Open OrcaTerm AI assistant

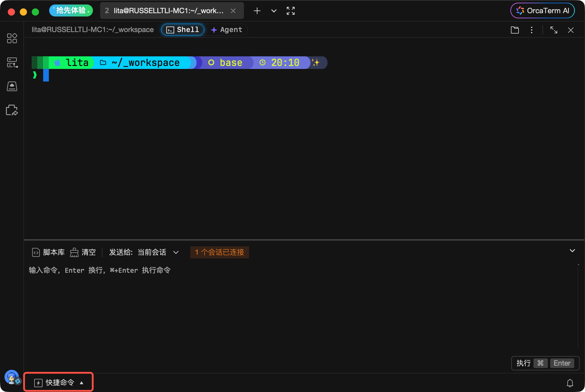(542, 11)
